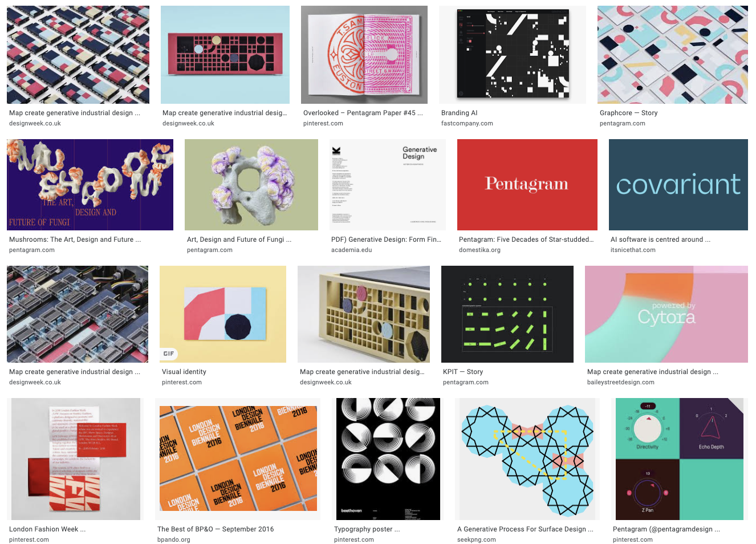
Task: Open the Typography poster beethoven thumbnail
Action: click(x=388, y=459)
